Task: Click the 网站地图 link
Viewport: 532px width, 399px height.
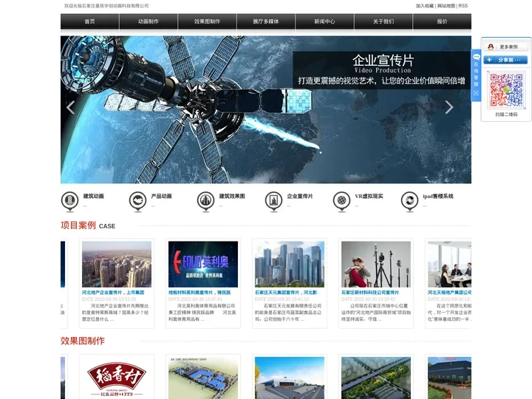Action: point(446,6)
